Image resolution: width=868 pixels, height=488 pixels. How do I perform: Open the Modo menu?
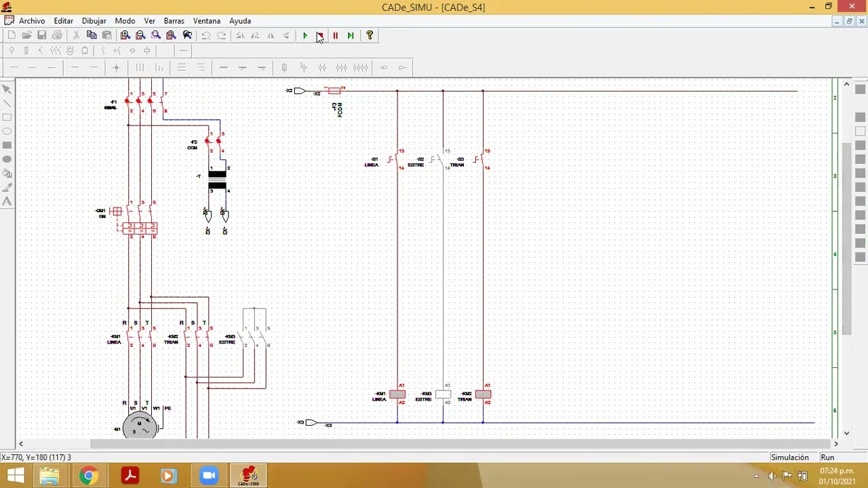(x=125, y=21)
